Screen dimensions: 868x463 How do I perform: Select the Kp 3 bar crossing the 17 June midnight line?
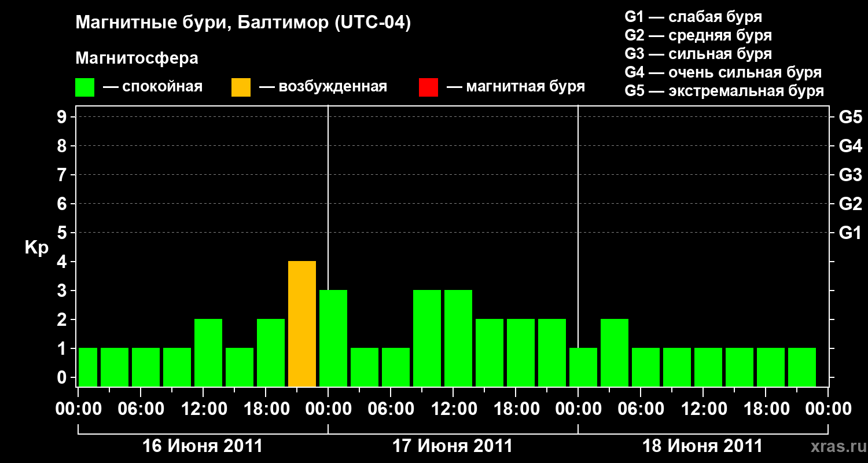coord(333,339)
